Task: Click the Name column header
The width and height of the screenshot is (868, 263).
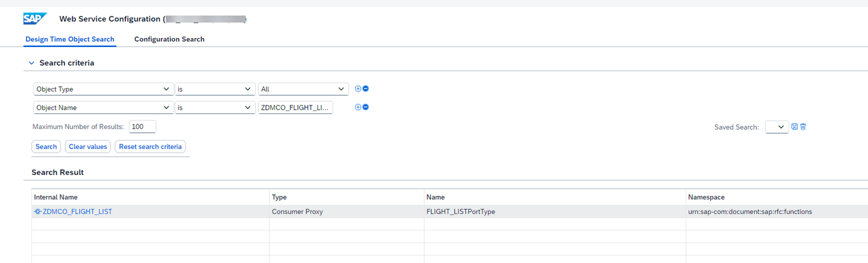Action: tap(555, 197)
